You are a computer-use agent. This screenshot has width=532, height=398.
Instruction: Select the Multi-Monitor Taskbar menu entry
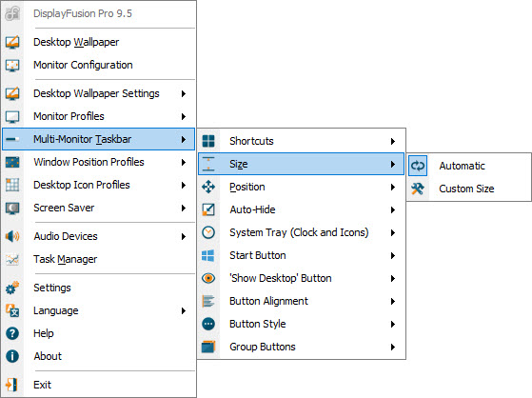[x=99, y=139]
